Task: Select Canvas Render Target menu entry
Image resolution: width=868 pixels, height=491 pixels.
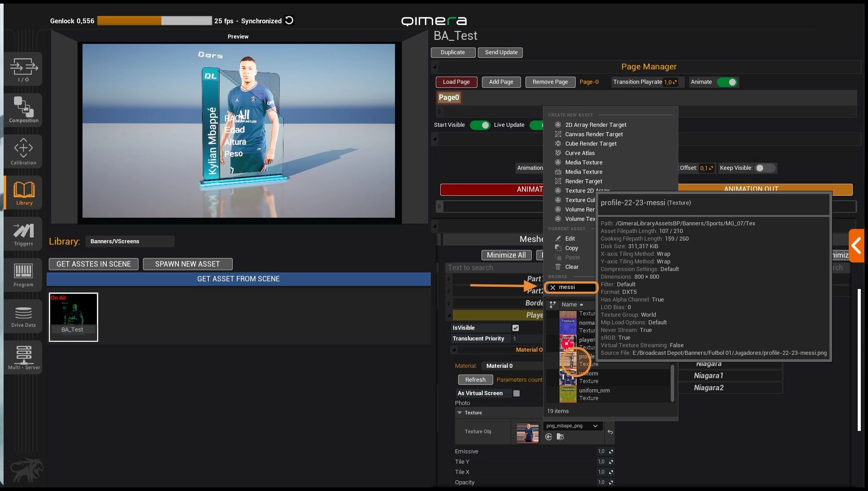Action: click(x=594, y=134)
